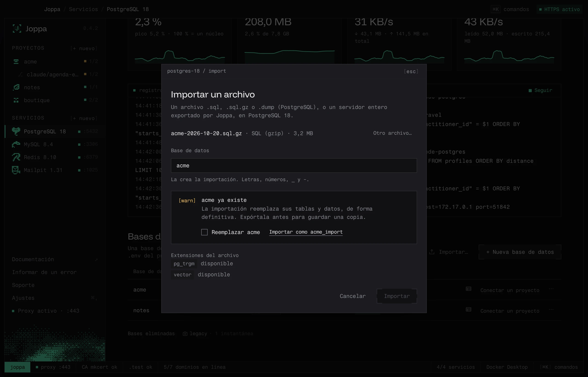
Task: Select the boutique project icon
Action: [x=16, y=100]
